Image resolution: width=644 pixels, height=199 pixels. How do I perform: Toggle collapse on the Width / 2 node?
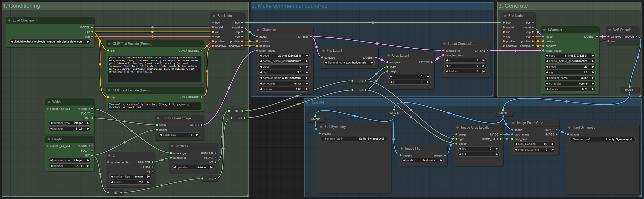pos(172,146)
